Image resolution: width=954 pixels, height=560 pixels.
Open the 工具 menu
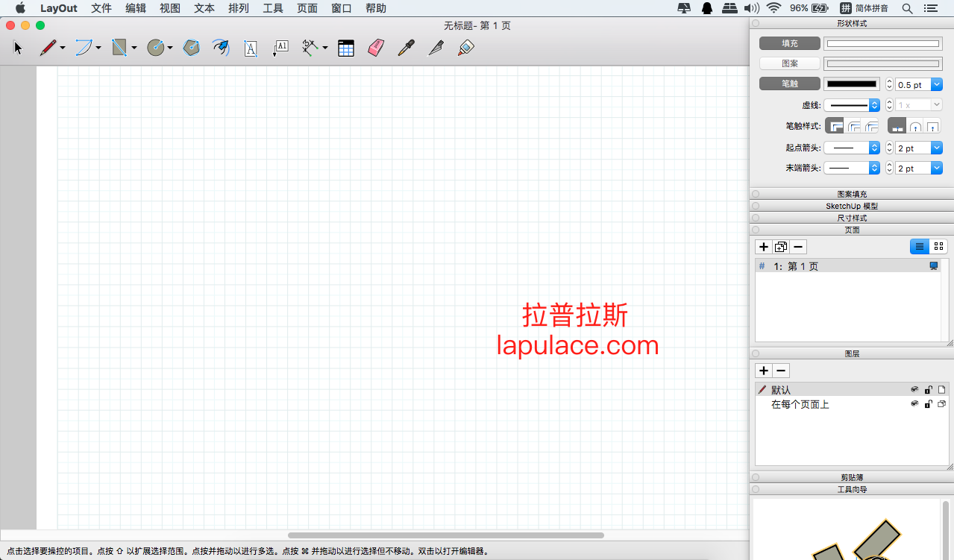click(273, 8)
